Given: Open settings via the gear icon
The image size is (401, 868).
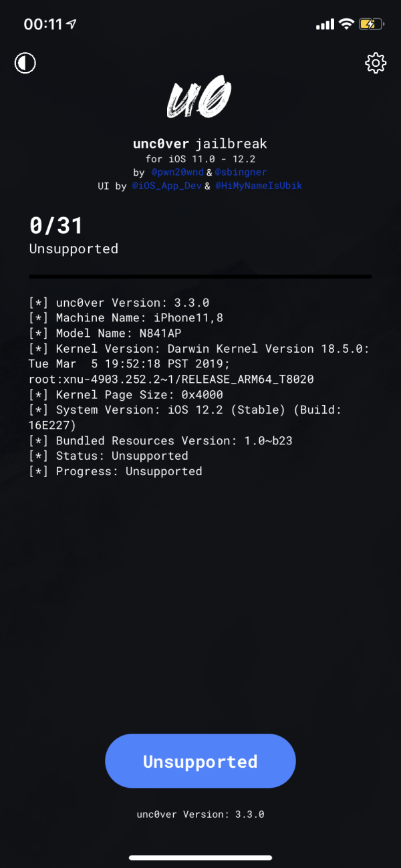Looking at the screenshot, I should click(376, 63).
